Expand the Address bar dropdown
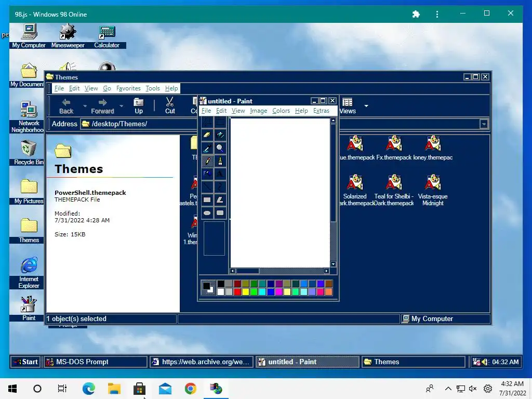The width and height of the screenshot is (532, 399). click(484, 124)
